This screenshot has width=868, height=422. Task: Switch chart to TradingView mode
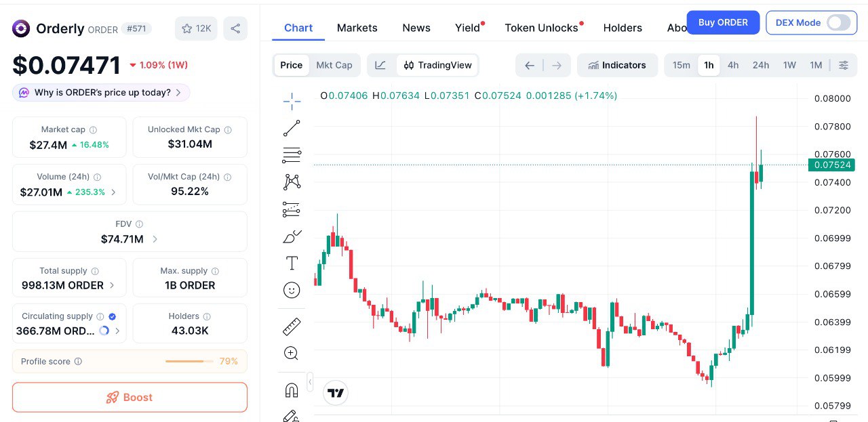tap(437, 65)
